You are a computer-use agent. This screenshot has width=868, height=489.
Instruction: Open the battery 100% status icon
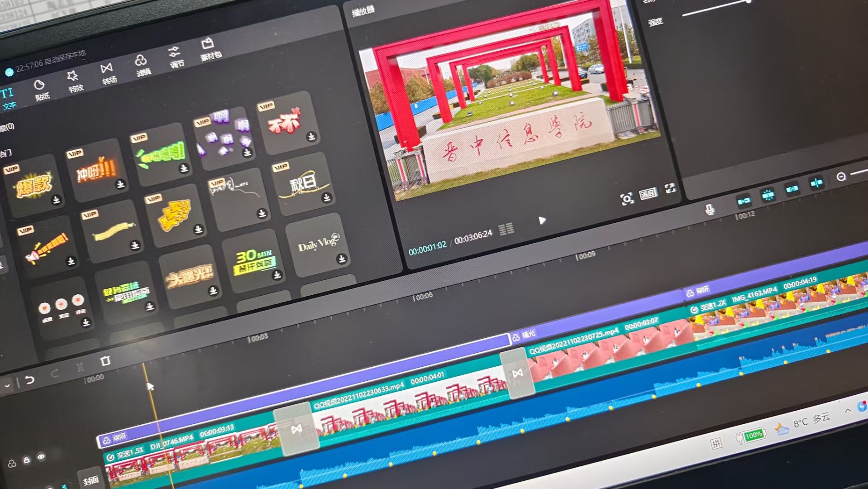(750, 436)
